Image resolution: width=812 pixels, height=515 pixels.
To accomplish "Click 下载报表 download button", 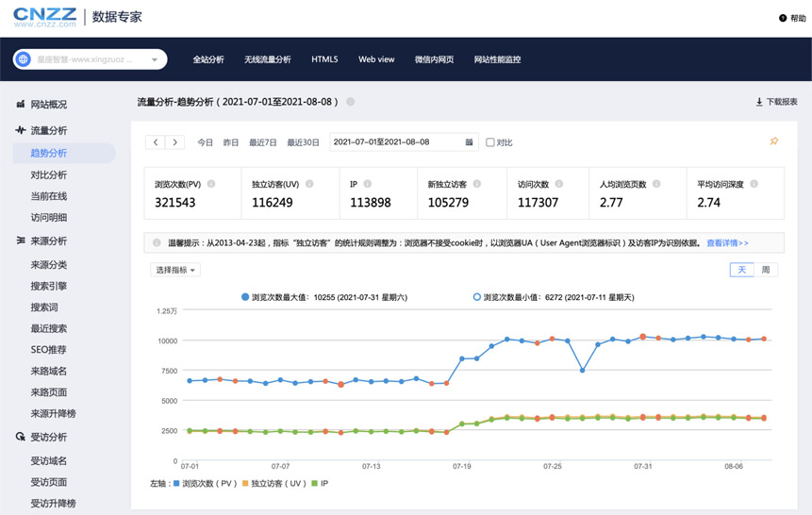I will tap(776, 102).
